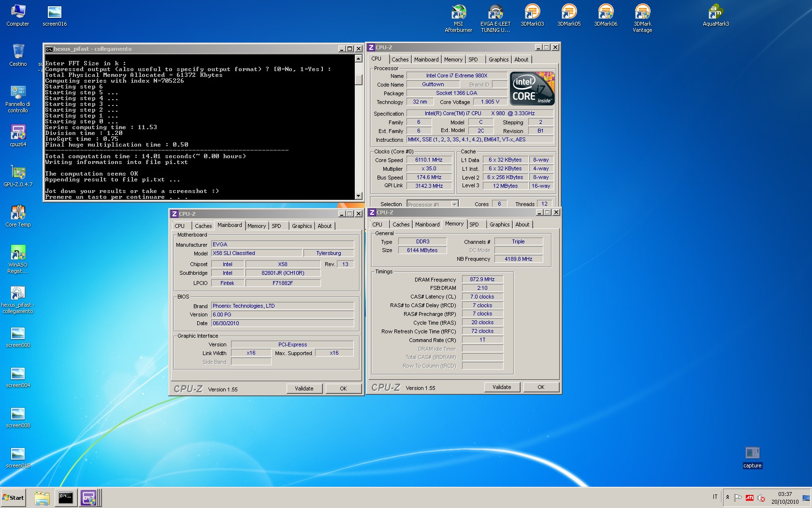Launch EVGA E-LEET Tuning Utility shortcut
This screenshot has width=812, height=508.
[495, 18]
